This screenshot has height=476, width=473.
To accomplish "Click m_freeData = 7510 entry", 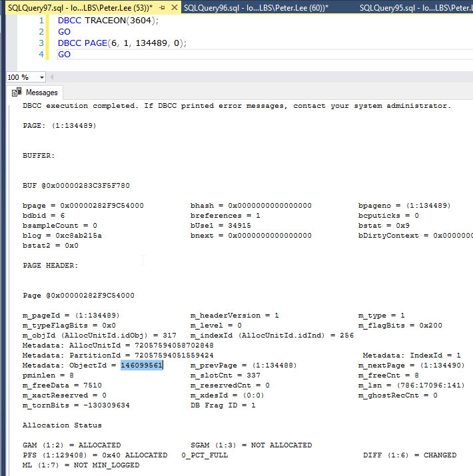I will [x=62, y=385].
